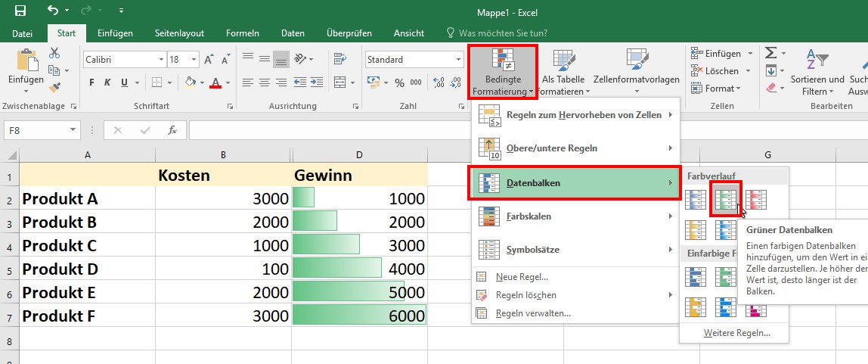The image size is (868, 364).
Task: Open the Symbolsätze submenu
Action: click(575, 249)
